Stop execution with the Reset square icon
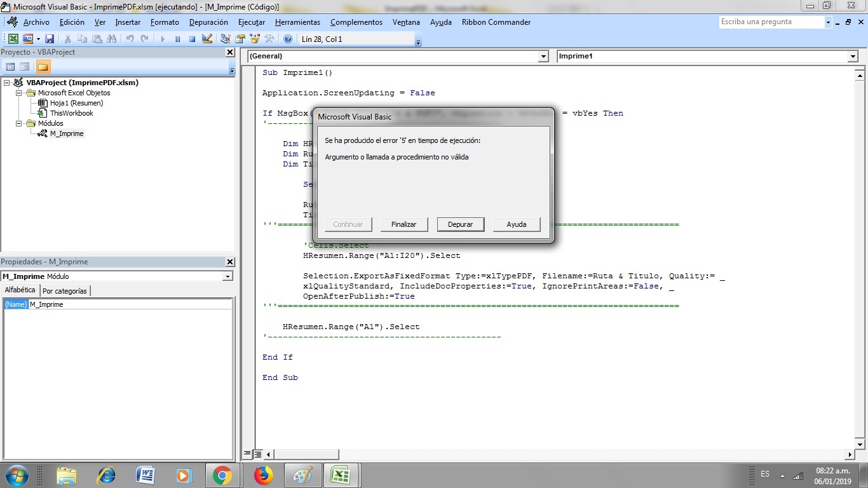 coord(192,39)
